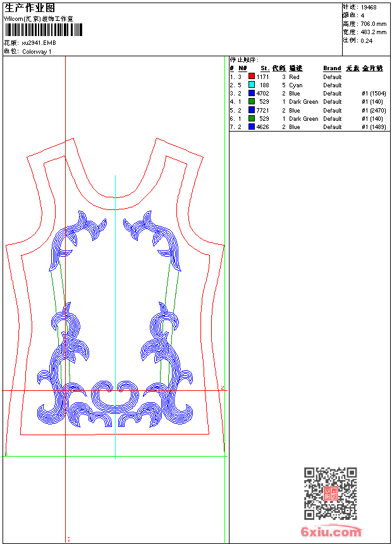Click sequin value #1 (1504)
The image size is (392, 544).
click(374, 94)
